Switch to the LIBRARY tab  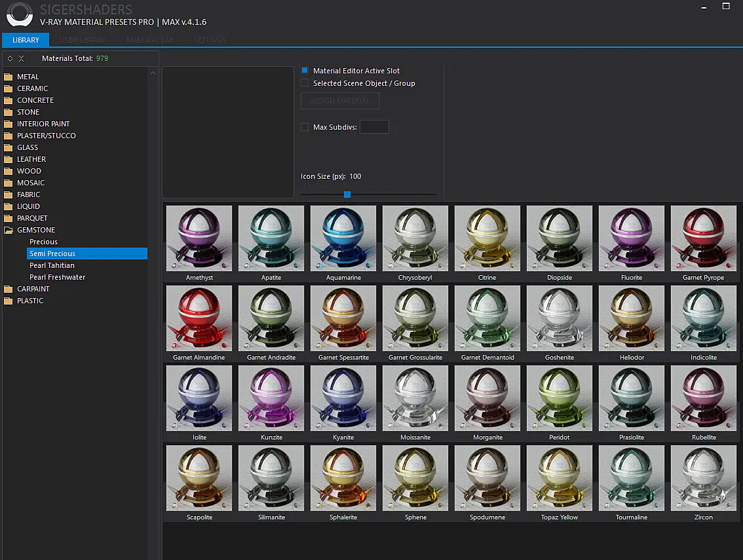tap(26, 40)
